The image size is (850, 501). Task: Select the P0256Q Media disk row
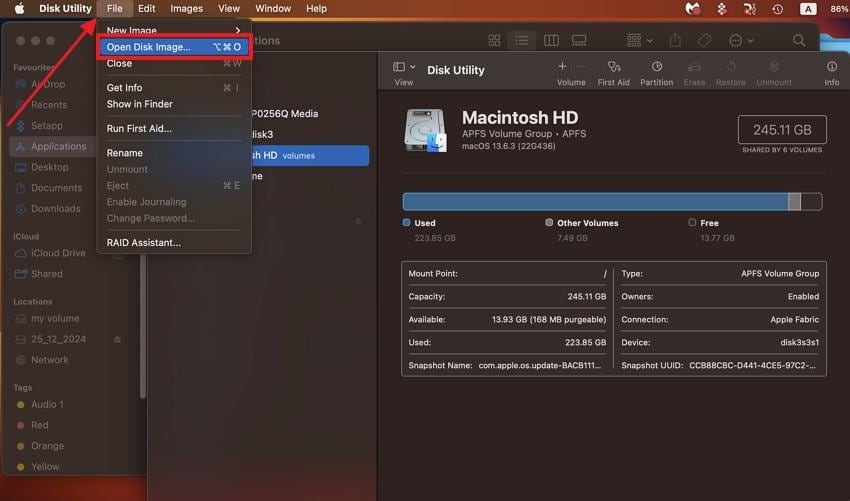[x=285, y=114]
